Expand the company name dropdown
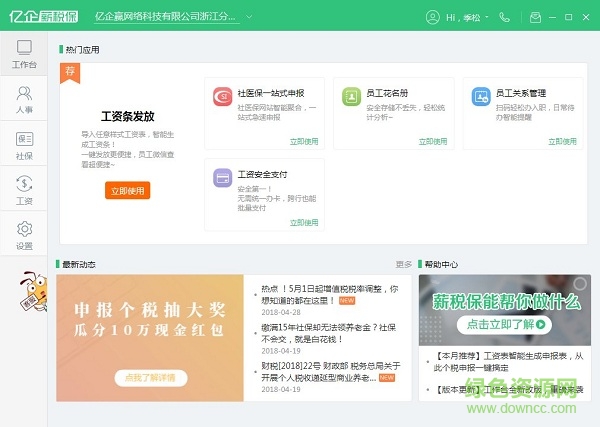Screen dimensions: 600x427 [249, 17]
